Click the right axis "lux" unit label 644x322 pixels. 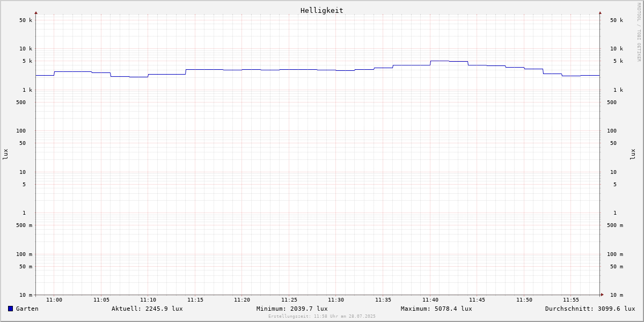click(633, 155)
